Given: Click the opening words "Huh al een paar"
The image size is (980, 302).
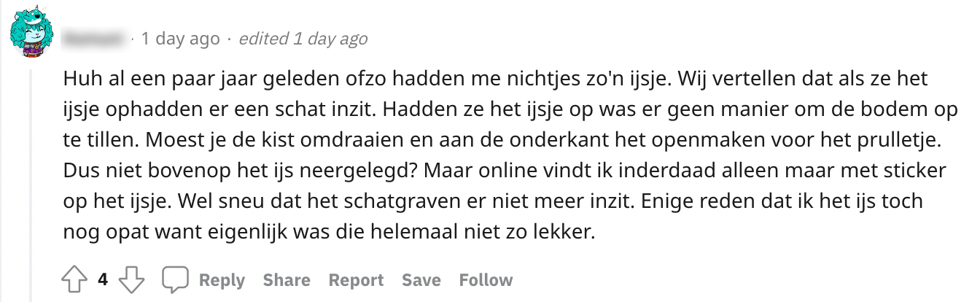Looking at the screenshot, I should pyautogui.click(x=117, y=78).
